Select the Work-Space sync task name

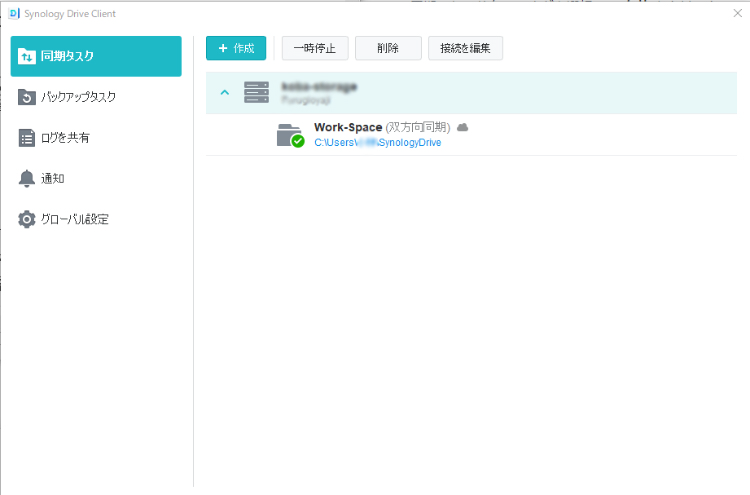pos(347,128)
